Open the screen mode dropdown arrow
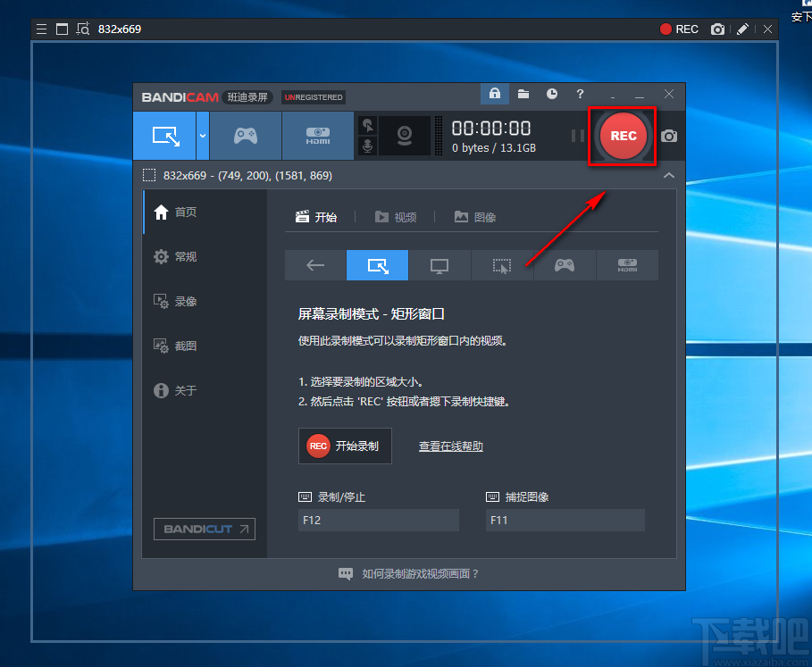 [203, 136]
